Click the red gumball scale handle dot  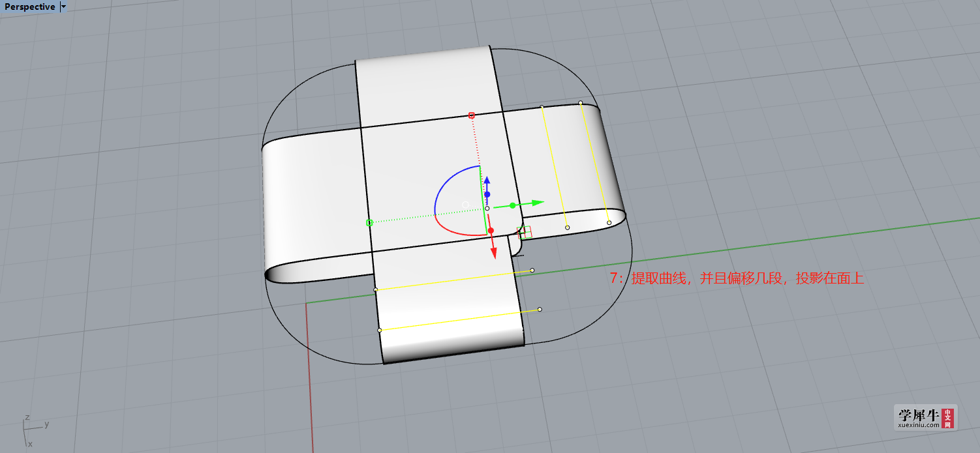pos(491,230)
